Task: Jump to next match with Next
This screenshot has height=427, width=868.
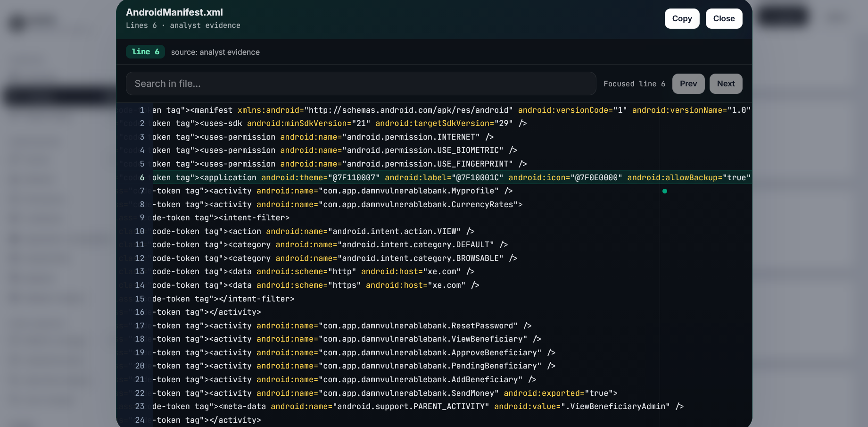Action: pyautogui.click(x=726, y=84)
